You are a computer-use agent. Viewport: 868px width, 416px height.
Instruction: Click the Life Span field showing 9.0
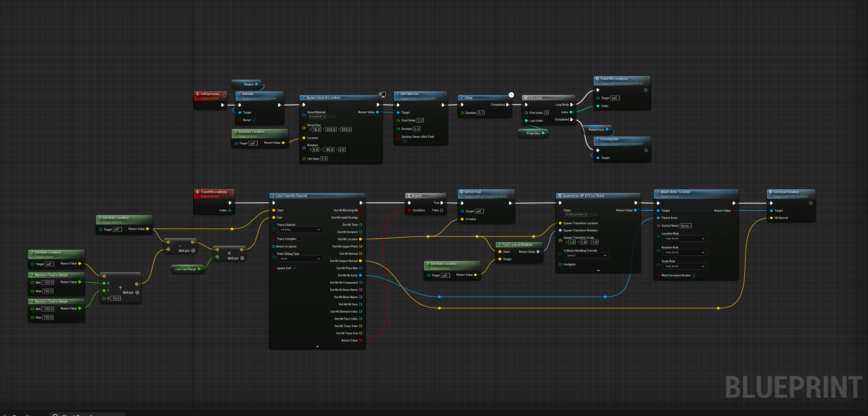pyautogui.click(x=324, y=158)
